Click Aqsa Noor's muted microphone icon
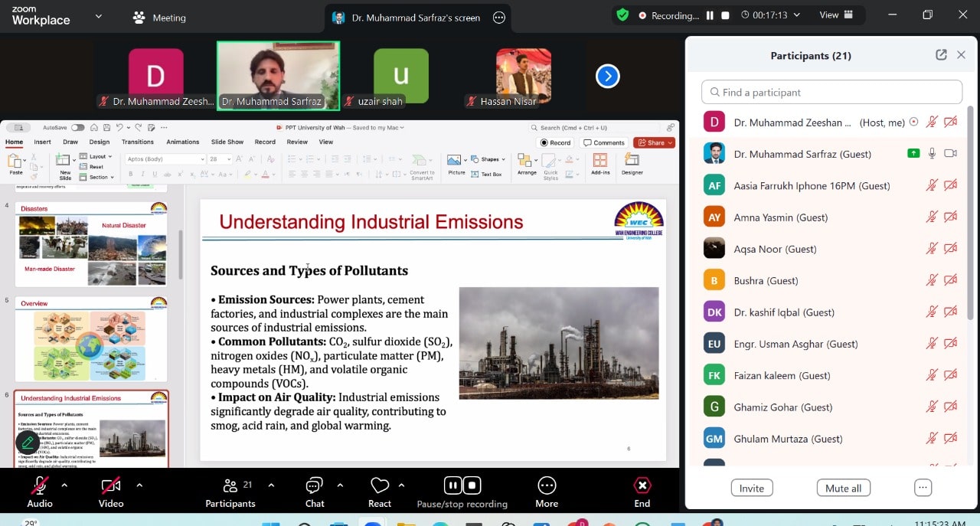This screenshot has height=526, width=980. tap(932, 249)
